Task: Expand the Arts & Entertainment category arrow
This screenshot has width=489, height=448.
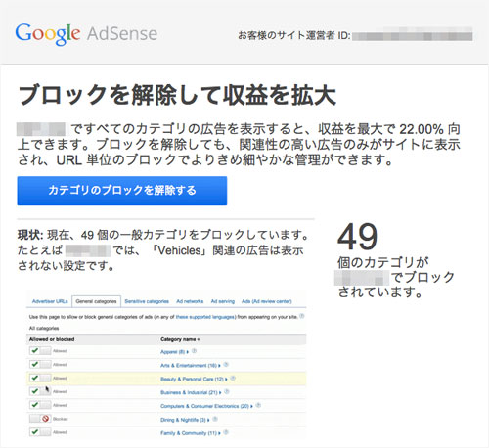Action: click(220, 366)
